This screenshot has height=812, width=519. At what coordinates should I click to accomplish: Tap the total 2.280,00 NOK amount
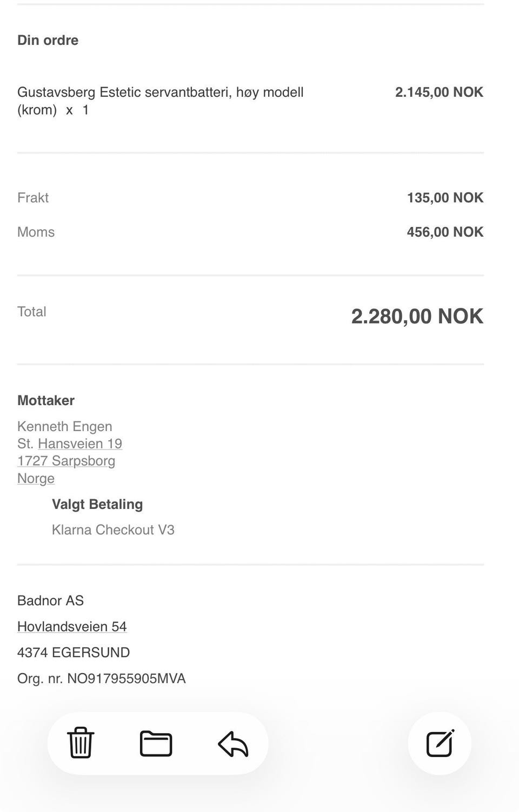(x=417, y=317)
